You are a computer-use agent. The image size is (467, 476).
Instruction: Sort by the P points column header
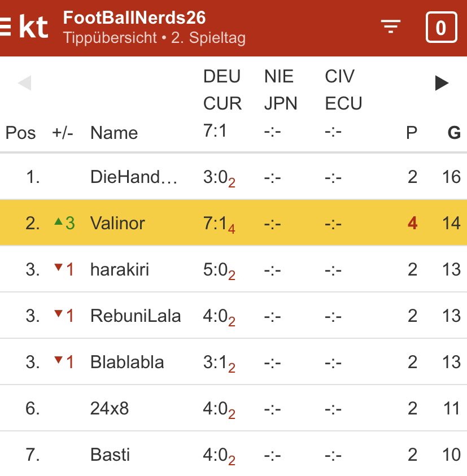coord(412,133)
